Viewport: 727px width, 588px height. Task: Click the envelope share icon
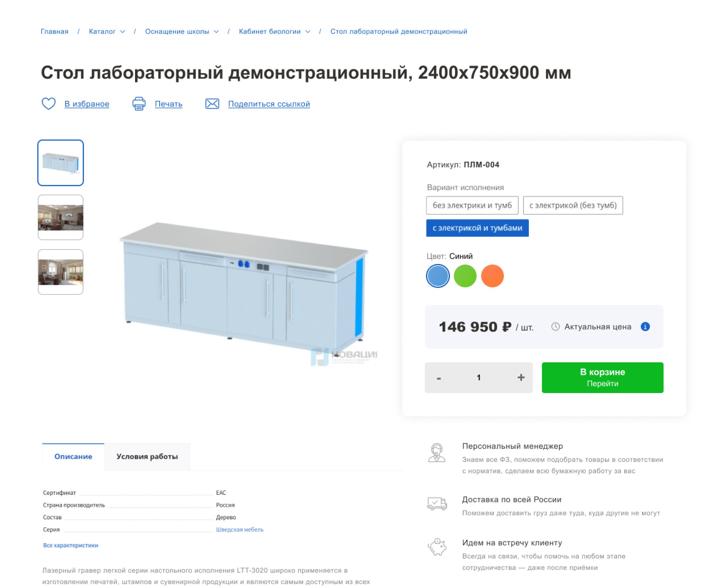[212, 104]
